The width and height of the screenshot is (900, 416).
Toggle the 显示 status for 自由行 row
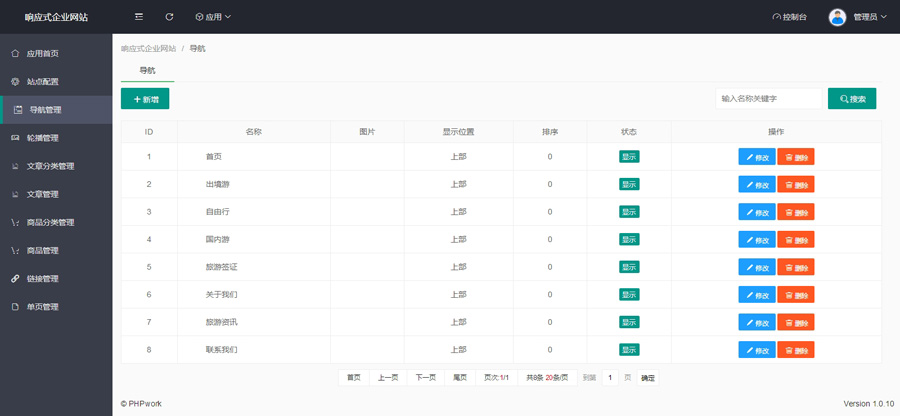[629, 212]
